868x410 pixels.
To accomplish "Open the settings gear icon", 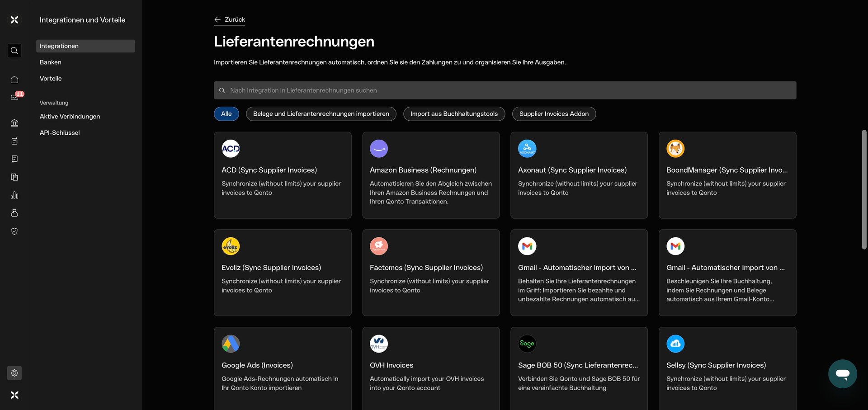I will coord(14,373).
